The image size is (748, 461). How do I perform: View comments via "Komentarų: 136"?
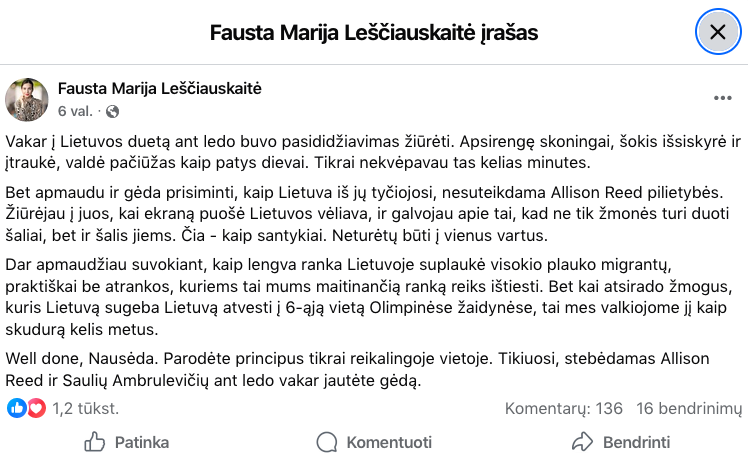[563, 408]
